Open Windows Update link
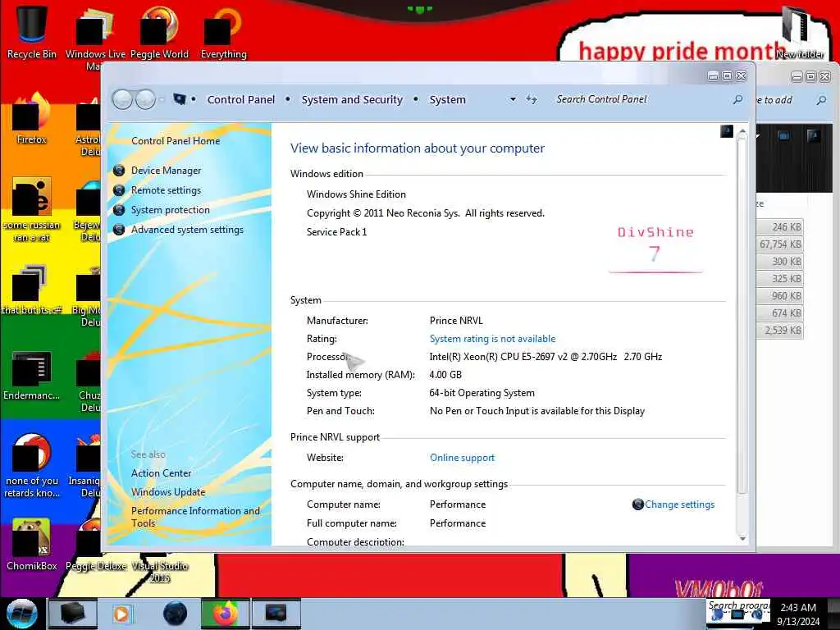 [168, 492]
